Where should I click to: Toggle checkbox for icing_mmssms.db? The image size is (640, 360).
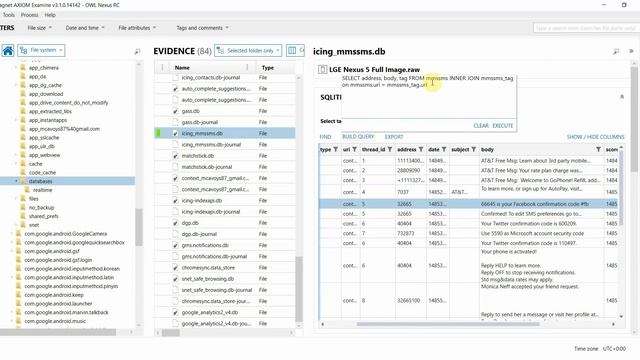176,133
